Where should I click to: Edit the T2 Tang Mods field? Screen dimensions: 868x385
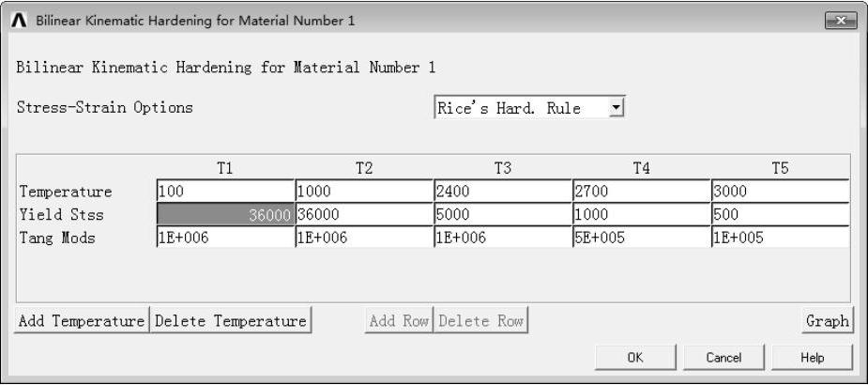coord(365,238)
